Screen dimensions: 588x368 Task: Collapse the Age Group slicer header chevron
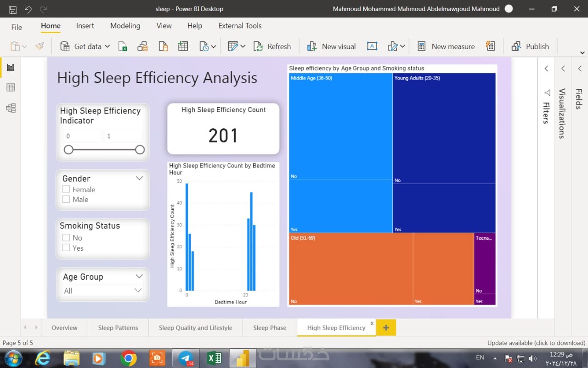(x=139, y=276)
